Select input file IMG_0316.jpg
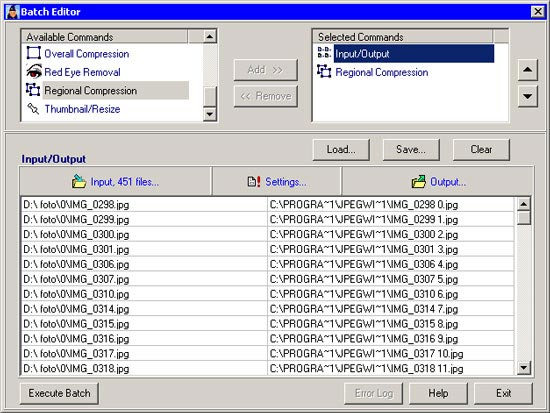550x413 pixels. pos(144,339)
